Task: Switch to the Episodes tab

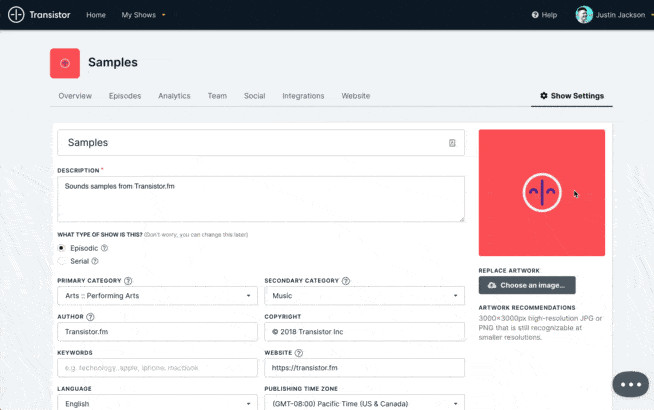Action: pyautogui.click(x=125, y=96)
